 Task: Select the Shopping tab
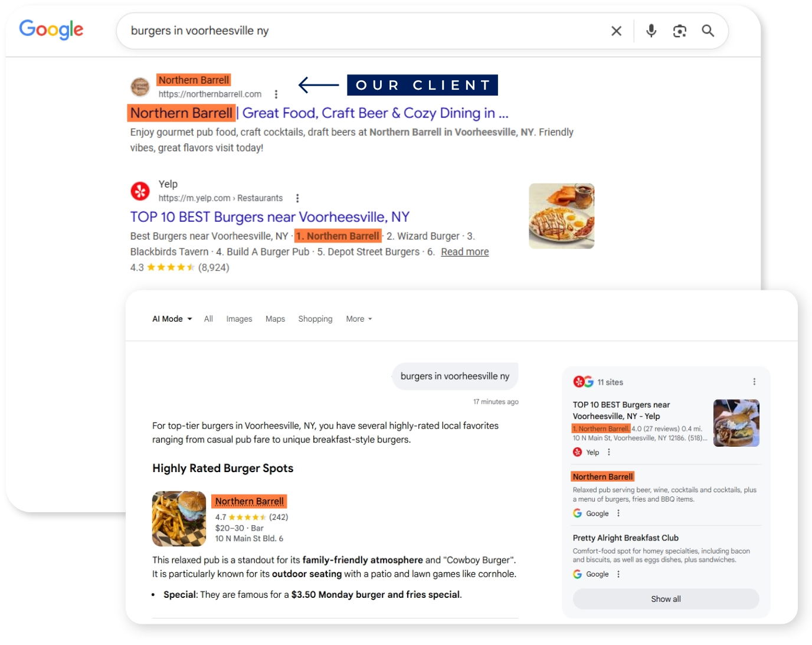click(x=315, y=319)
